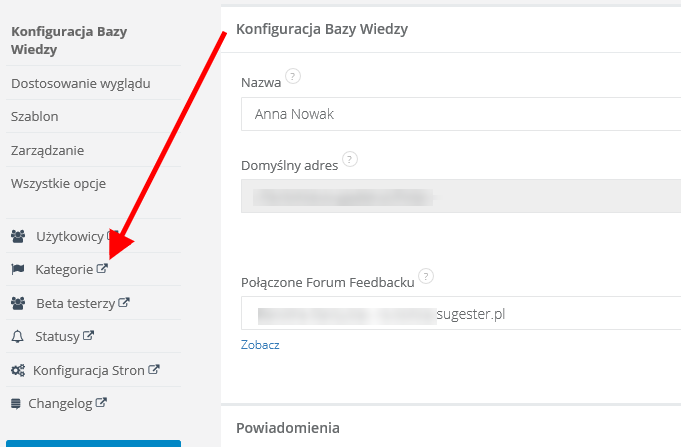Click the database icon beside Changelog

[15, 404]
